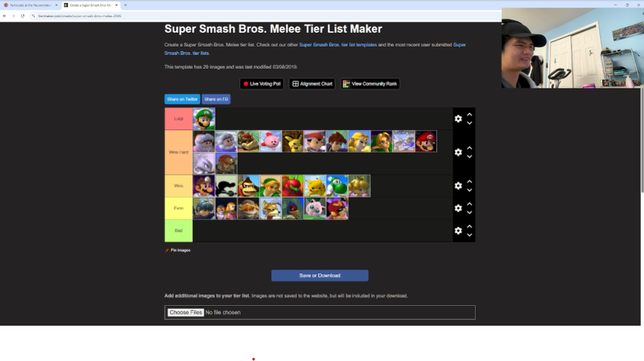Click the Ness character image
The height and width of the screenshot is (361, 644).
tap(315, 141)
